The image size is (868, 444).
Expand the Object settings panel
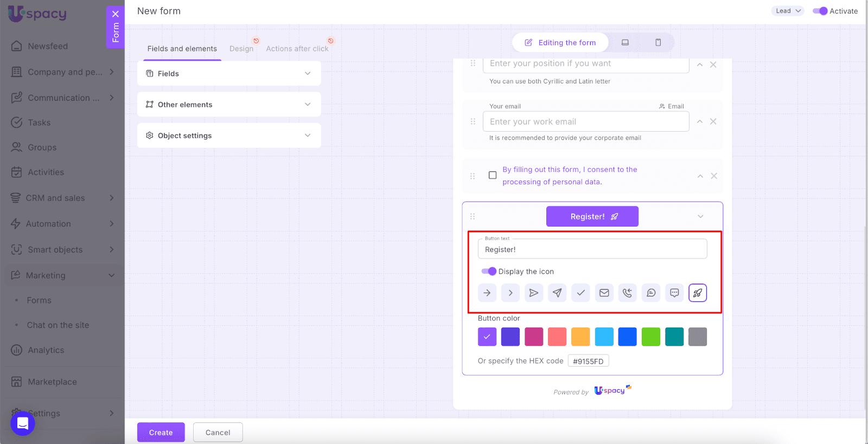pyautogui.click(x=229, y=136)
